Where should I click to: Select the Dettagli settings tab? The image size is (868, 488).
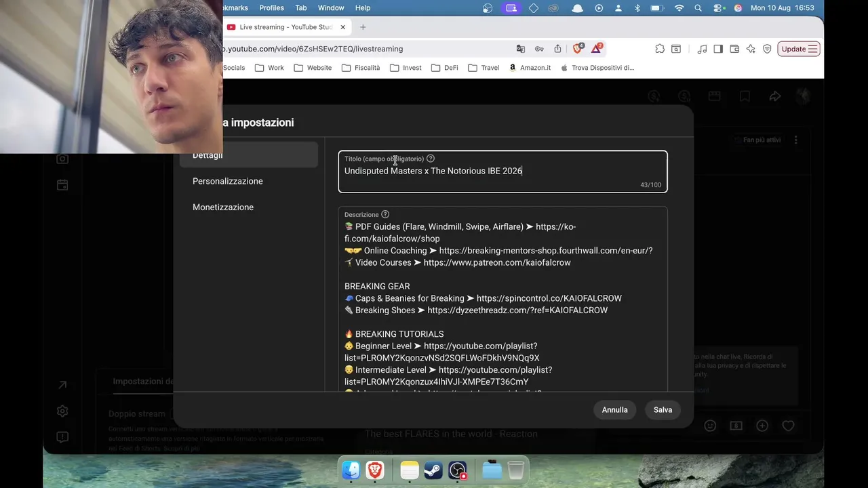pos(249,155)
